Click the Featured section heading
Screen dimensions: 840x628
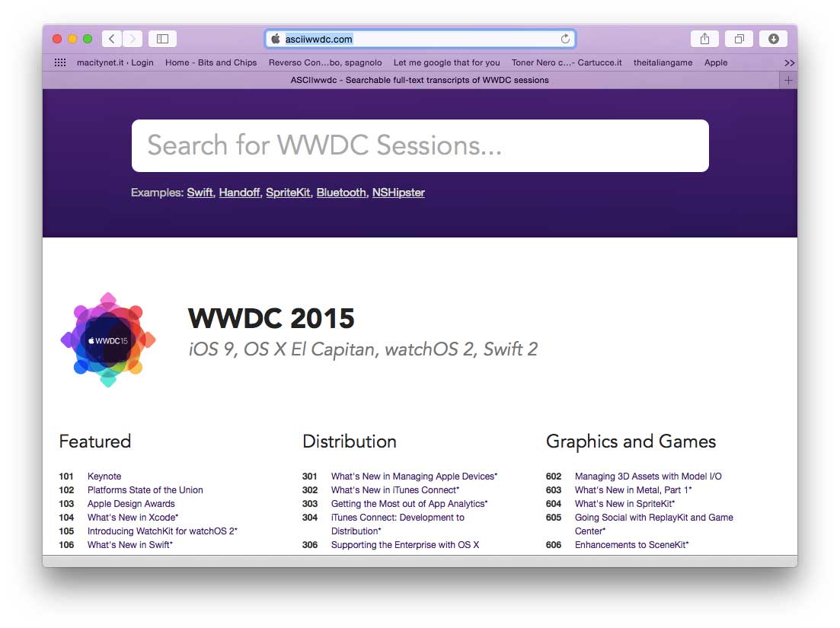click(x=95, y=442)
